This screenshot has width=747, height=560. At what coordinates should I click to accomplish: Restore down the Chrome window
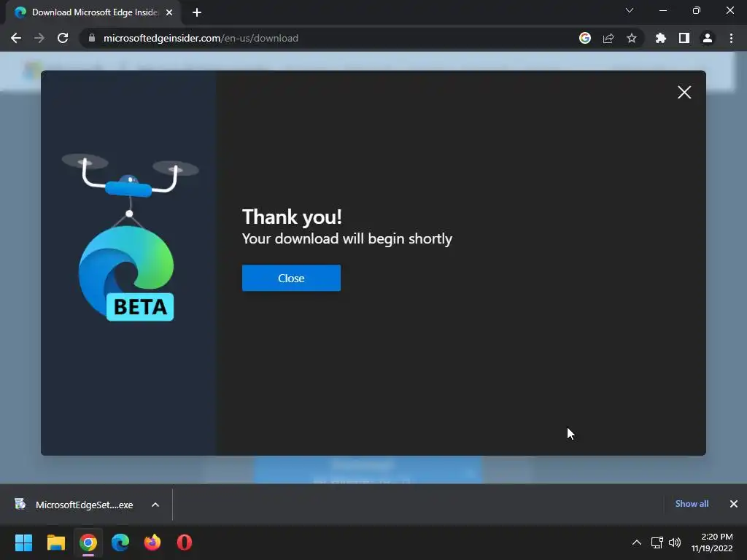(x=697, y=10)
